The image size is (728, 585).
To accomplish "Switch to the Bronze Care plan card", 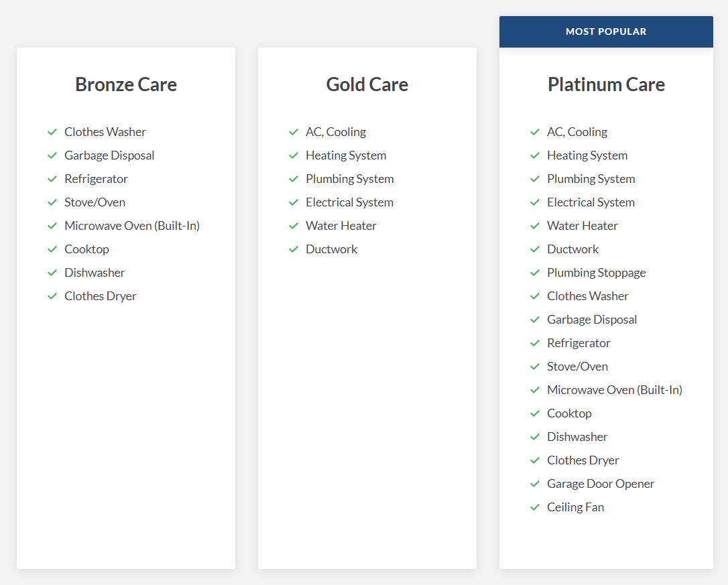I will (x=125, y=306).
